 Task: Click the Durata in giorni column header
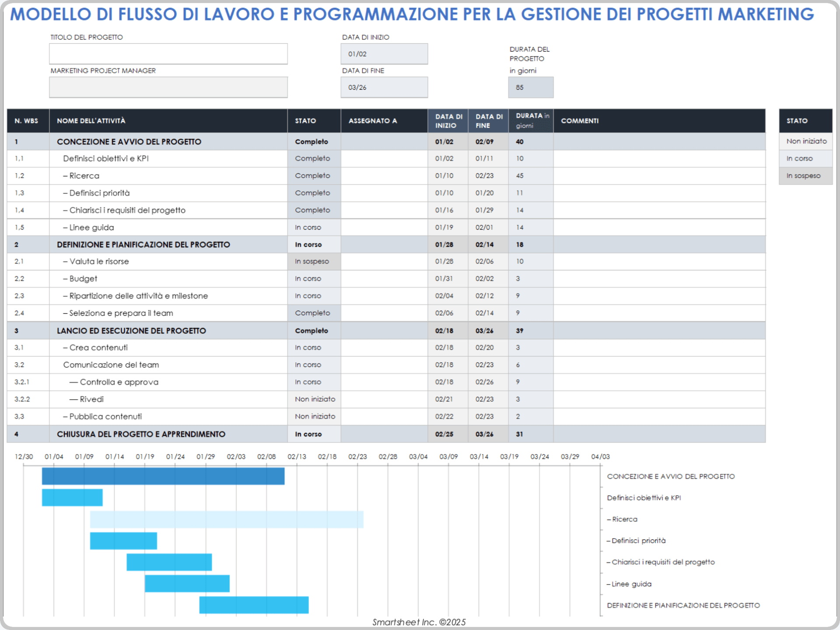pos(531,121)
